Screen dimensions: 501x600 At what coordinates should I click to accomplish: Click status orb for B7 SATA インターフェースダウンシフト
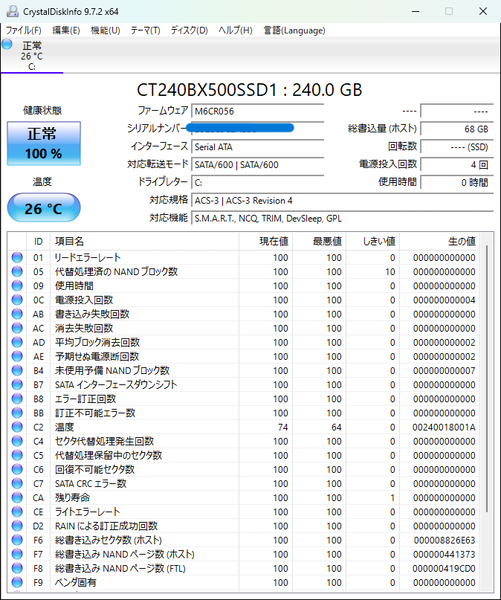coord(17,385)
